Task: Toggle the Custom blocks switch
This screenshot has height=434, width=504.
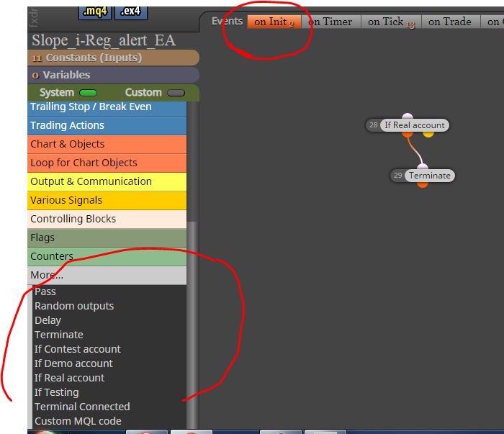Action: [176, 93]
